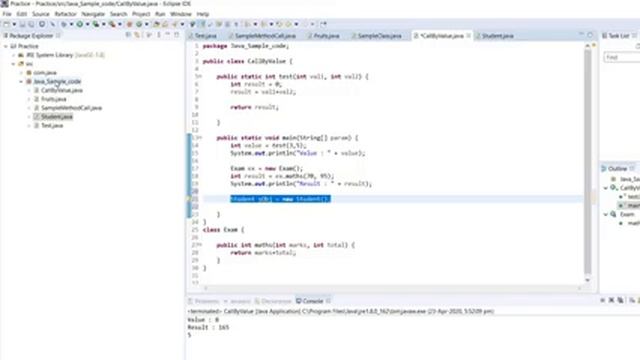Collapse the Practice project node

tap(6, 46)
